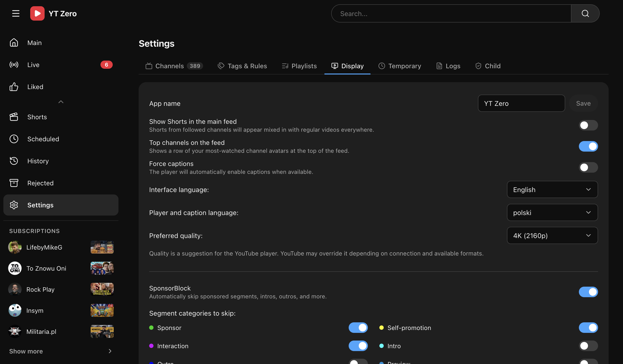The height and width of the screenshot is (364, 623).
Task: Open Rock Play latest video thumbnail
Action: 102,289
